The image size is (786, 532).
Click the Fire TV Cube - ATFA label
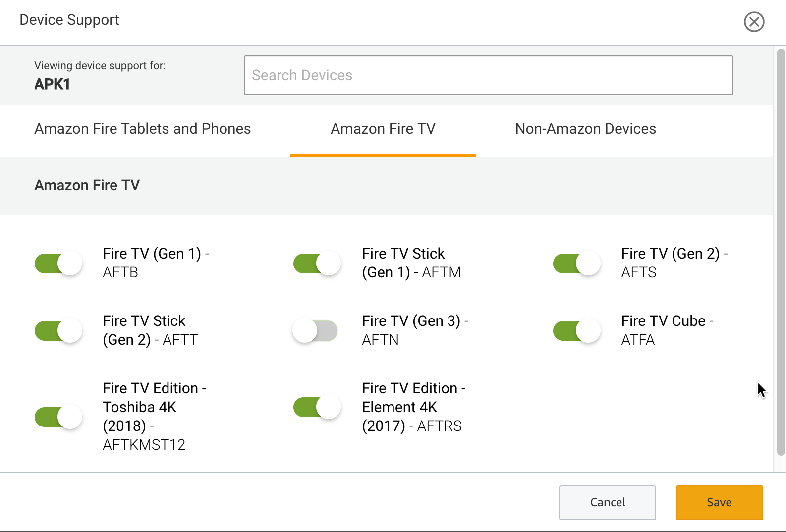(667, 330)
